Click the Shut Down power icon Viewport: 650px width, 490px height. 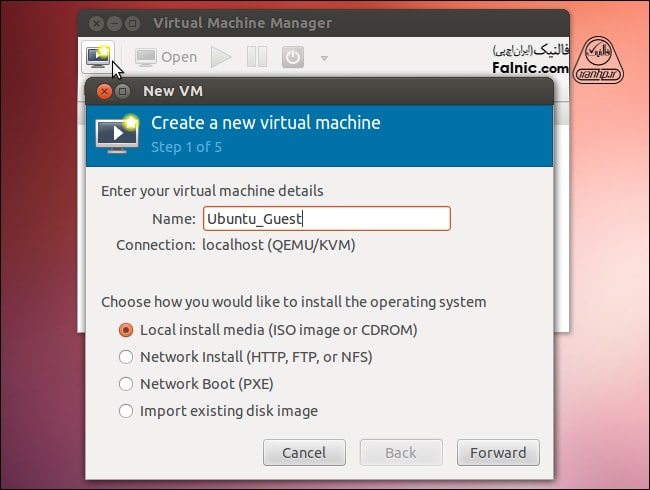(x=292, y=57)
